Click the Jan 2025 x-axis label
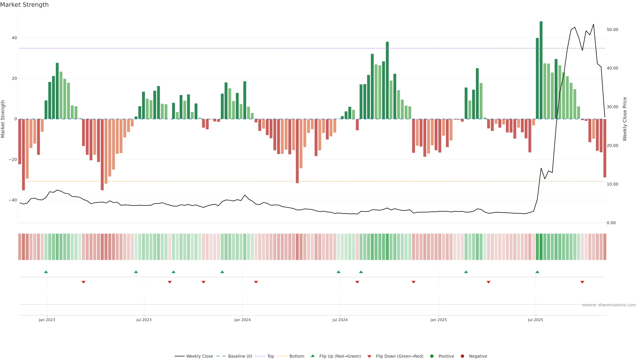This screenshot has height=362, width=644. click(439, 320)
